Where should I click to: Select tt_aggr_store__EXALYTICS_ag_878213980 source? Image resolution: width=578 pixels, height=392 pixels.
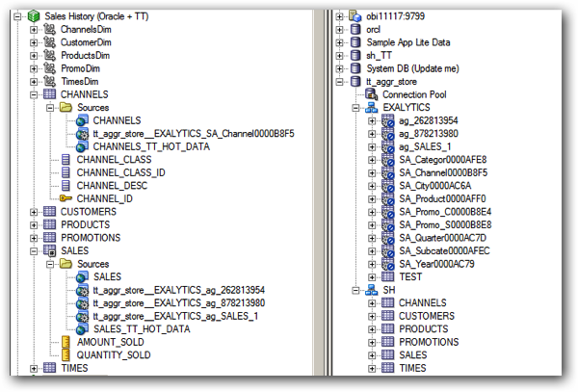[179, 303]
